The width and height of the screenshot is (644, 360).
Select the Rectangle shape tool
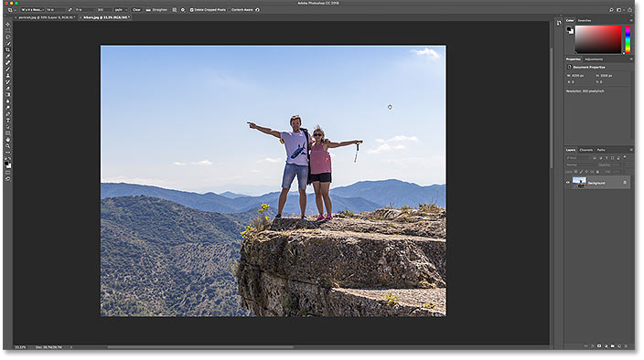(8, 132)
